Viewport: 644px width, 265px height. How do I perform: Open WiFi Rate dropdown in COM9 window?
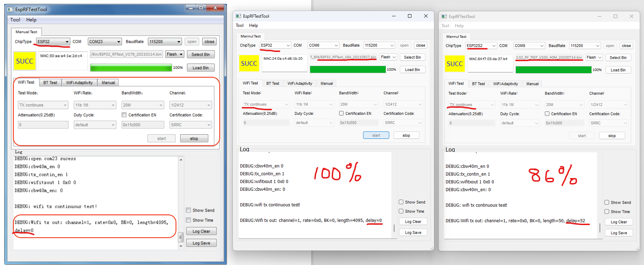pos(520,105)
